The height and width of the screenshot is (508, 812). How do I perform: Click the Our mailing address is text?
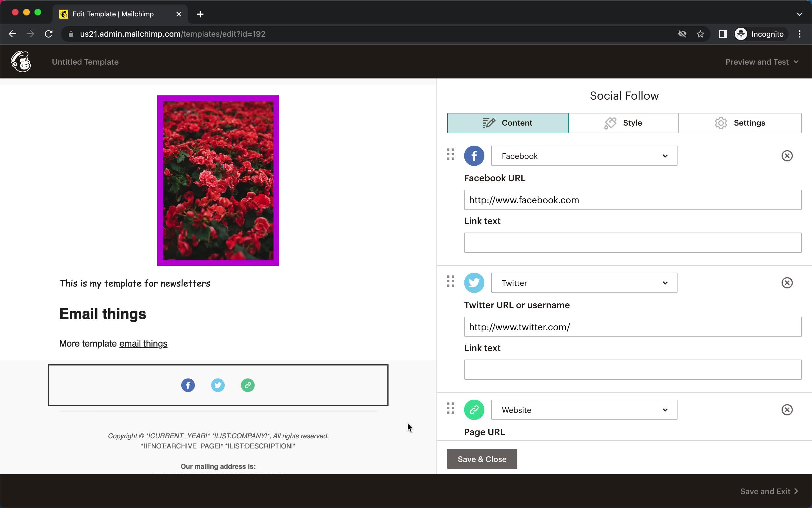[218, 466]
